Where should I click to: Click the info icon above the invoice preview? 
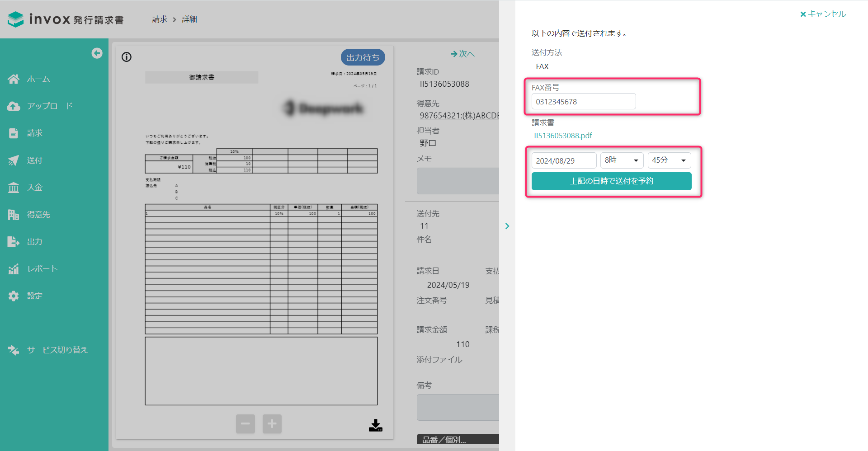pos(126,57)
